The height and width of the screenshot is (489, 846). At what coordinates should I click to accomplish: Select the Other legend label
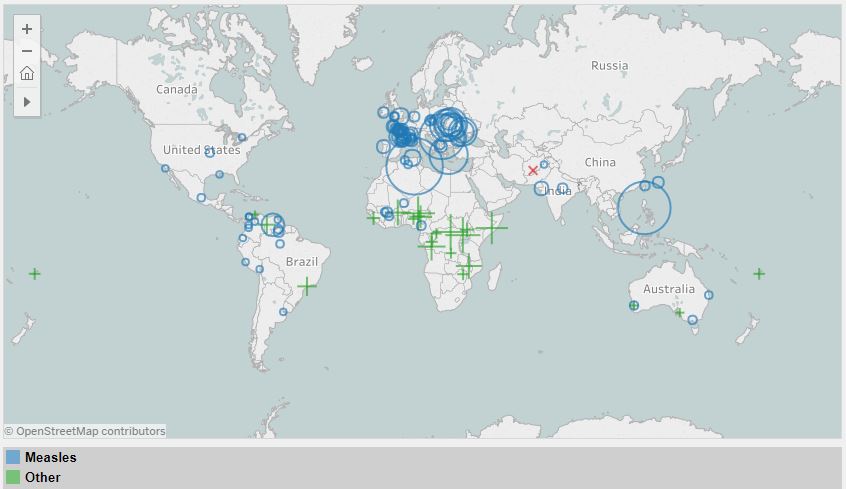43,477
